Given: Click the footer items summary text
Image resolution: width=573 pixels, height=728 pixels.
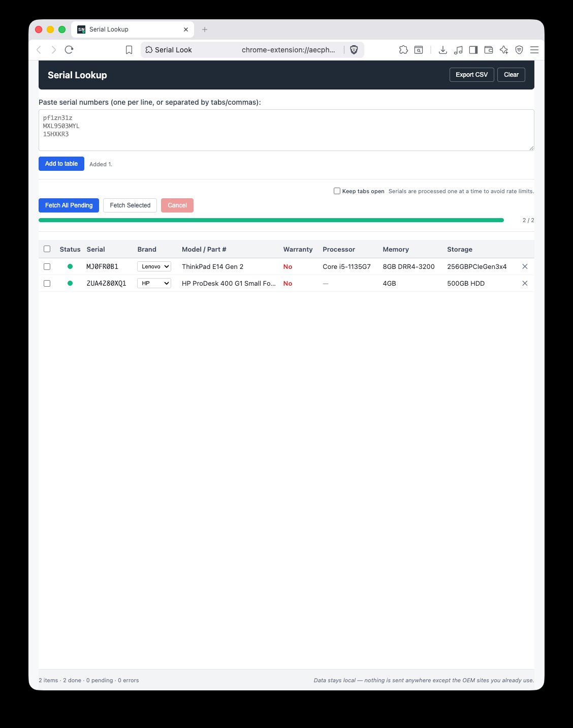Looking at the screenshot, I should click(x=89, y=680).
